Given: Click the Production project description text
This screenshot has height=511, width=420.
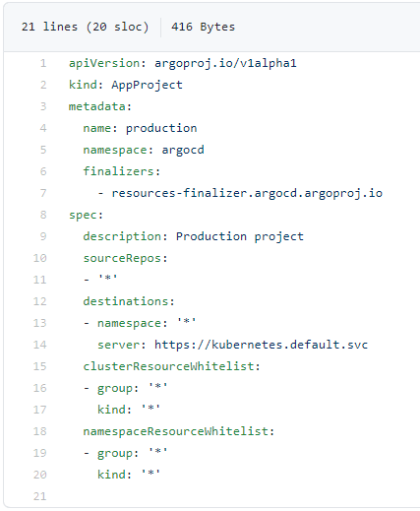Looking at the screenshot, I should pos(240,236).
